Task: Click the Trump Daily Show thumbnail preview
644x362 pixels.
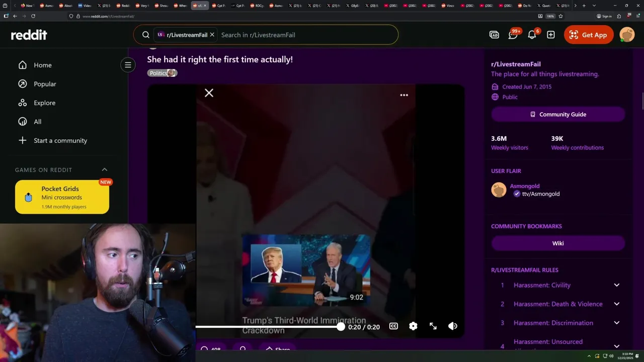Action: pyautogui.click(x=306, y=270)
